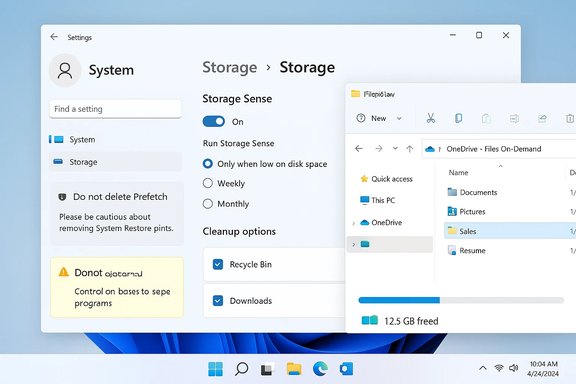The image size is (576, 384).
Task: Select the Sales folder row
Action: click(510, 231)
